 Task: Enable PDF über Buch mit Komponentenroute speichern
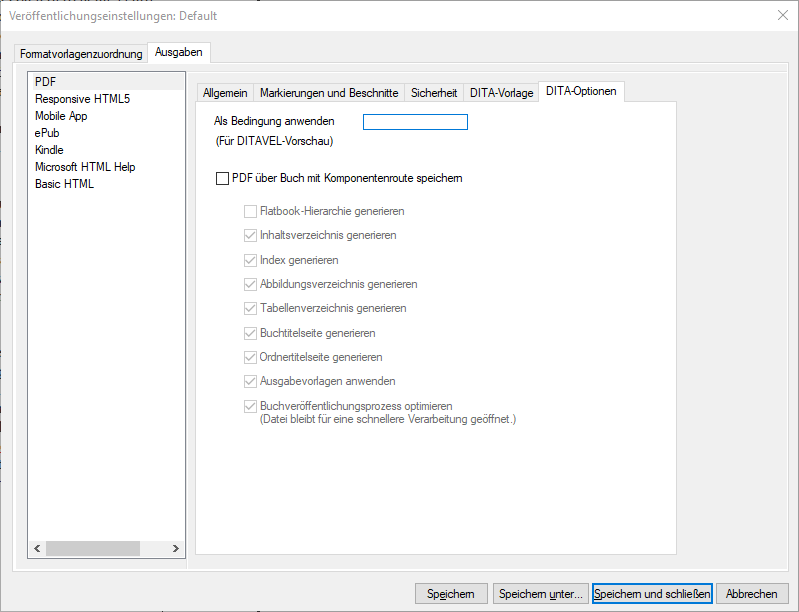[x=222, y=179]
